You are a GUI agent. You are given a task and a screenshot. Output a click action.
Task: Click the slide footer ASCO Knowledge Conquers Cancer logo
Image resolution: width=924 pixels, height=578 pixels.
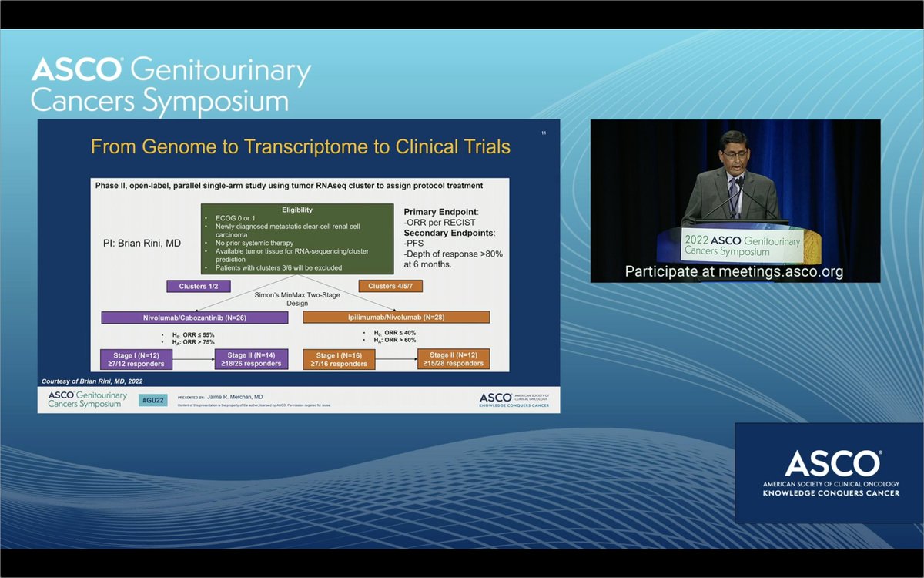pyautogui.click(x=514, y=399)
